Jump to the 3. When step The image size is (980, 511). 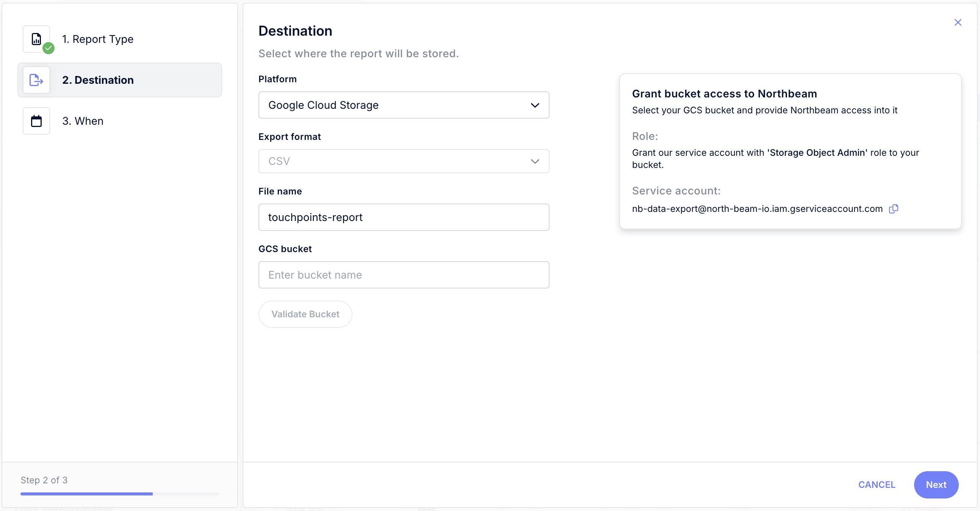click(x=83, y=121)
